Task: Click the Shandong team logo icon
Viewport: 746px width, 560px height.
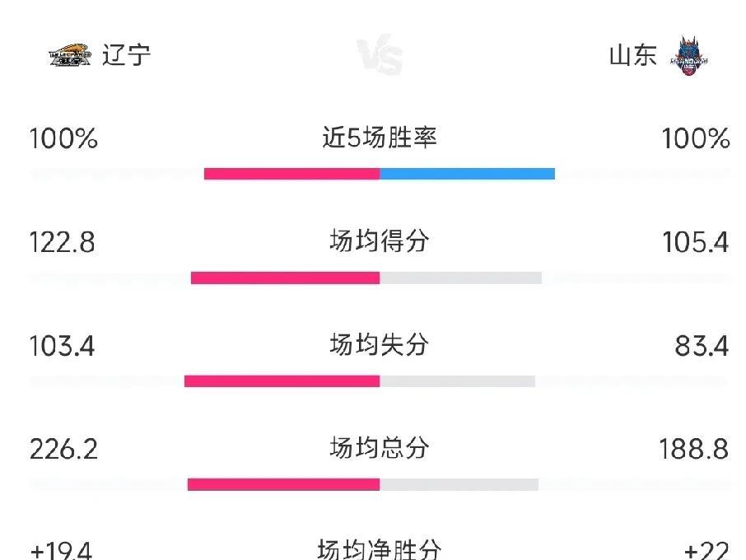Action: pos(689,56)
